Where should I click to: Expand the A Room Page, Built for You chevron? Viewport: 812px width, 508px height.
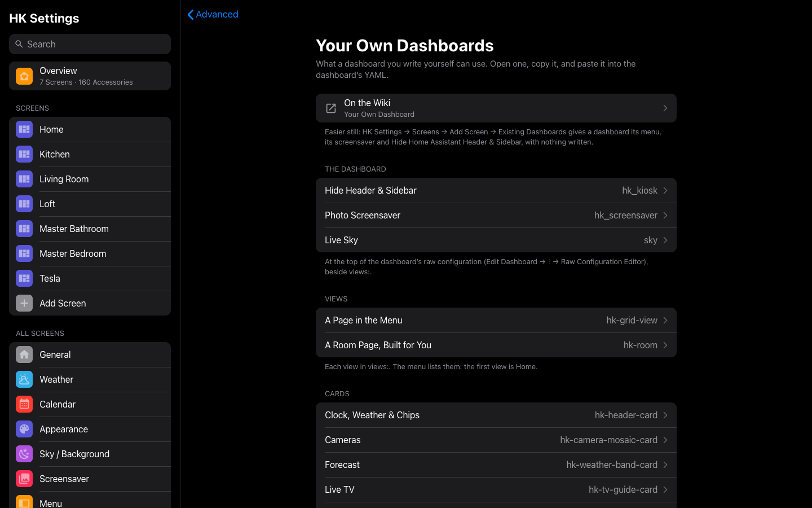665,345
